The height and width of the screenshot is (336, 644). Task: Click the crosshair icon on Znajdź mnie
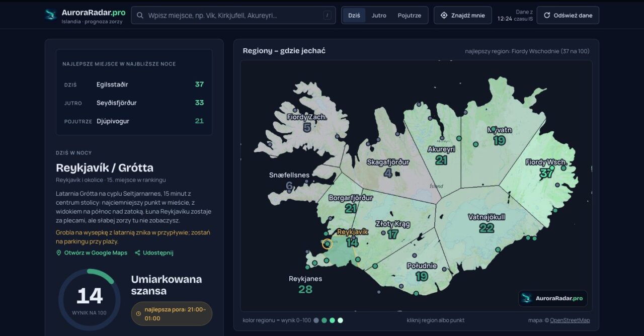(x=444, y=15)
